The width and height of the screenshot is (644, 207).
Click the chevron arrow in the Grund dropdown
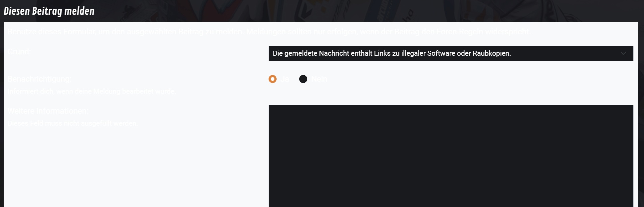pyautogui.click(x=623, y=53)
